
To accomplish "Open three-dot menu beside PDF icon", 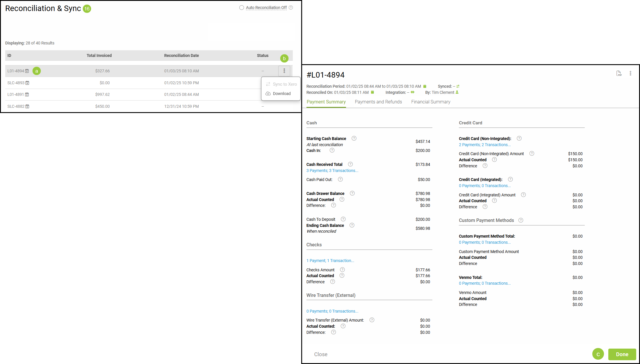I will click(x=630, y=73).
